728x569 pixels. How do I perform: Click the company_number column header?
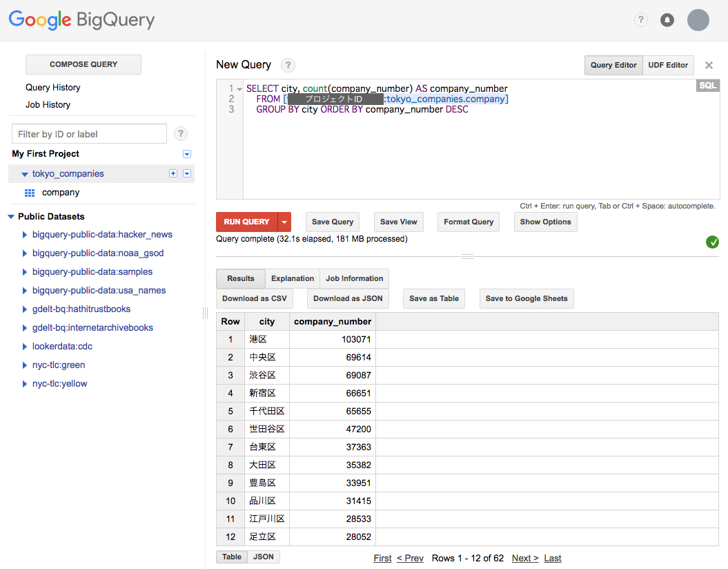(x=333, y=321)
